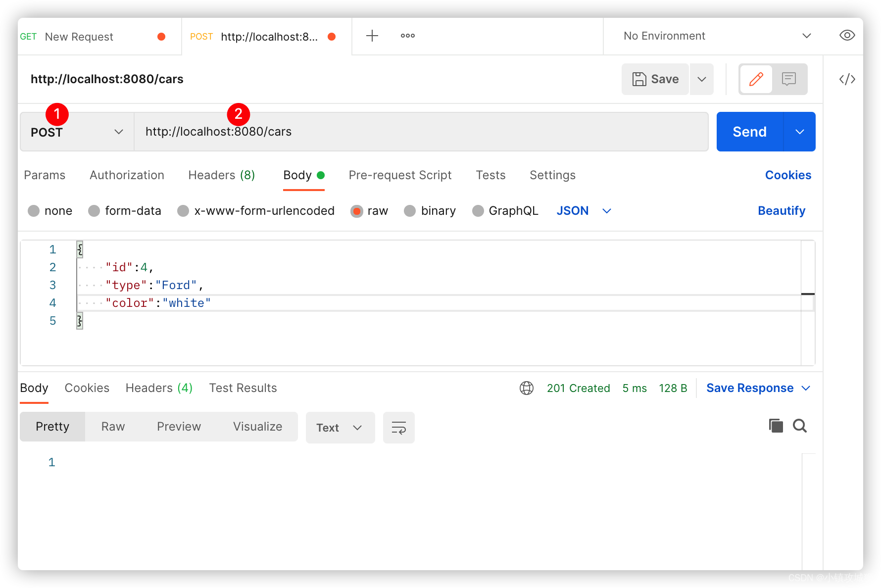Open a new request tab with plus icon

pyautogui.click(x=372, y=36)
